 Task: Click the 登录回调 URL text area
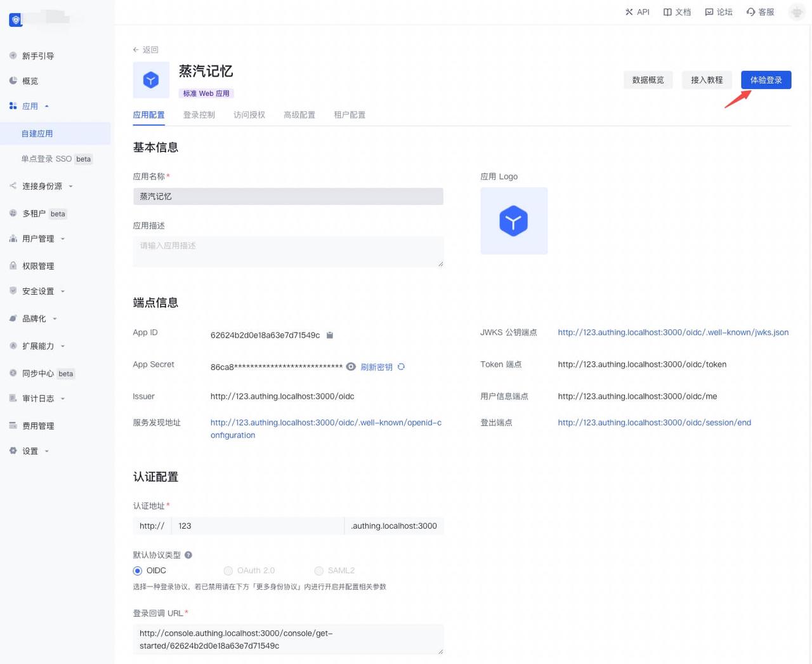pyautogui.click(x=288, y=639)
